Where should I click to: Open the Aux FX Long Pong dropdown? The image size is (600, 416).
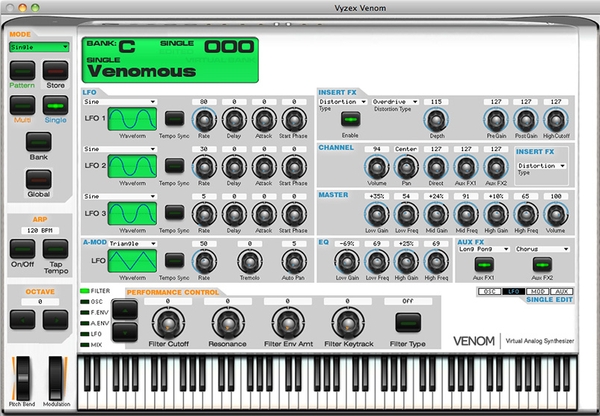484,249
